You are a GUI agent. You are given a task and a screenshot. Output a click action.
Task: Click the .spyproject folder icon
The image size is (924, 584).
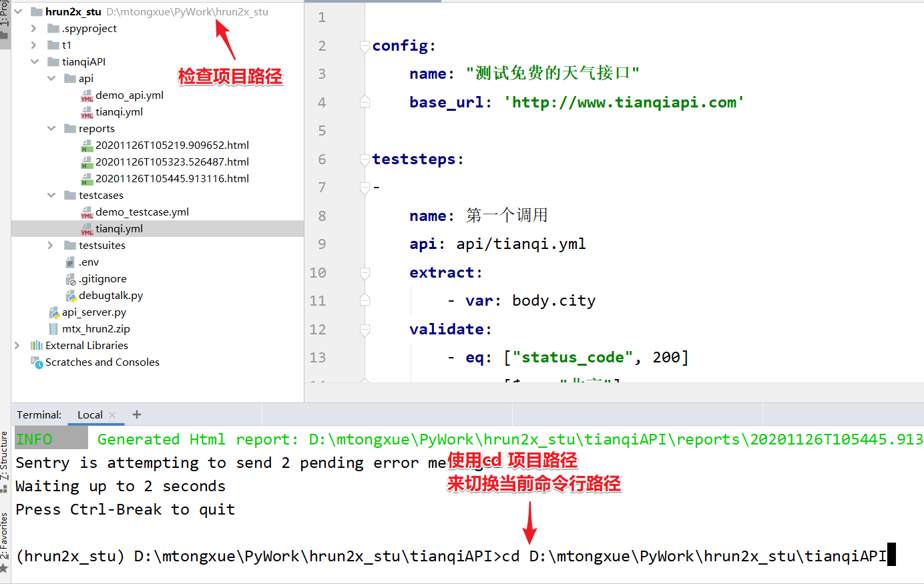[53, 29]
